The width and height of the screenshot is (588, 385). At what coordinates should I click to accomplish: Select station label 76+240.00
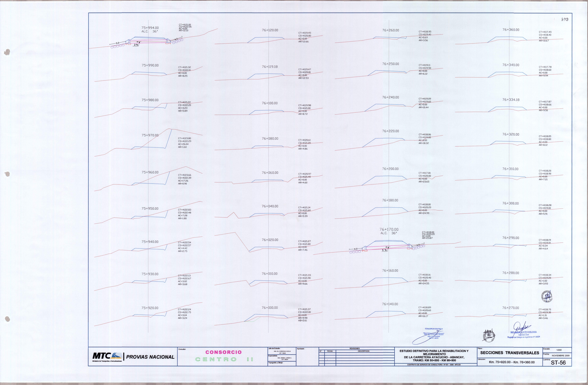click(x=391, y=97)
